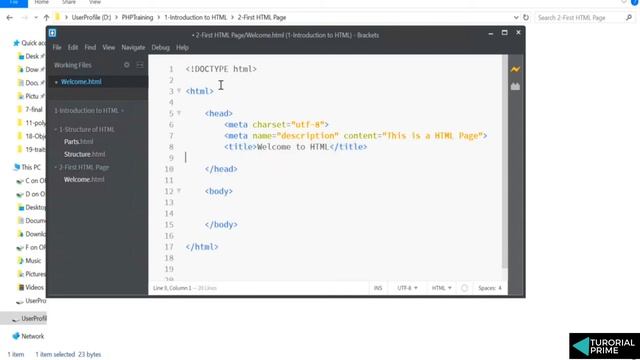640x360 pixels.
Task: Click title text Welcome to HTML
Action: (293, 147)
